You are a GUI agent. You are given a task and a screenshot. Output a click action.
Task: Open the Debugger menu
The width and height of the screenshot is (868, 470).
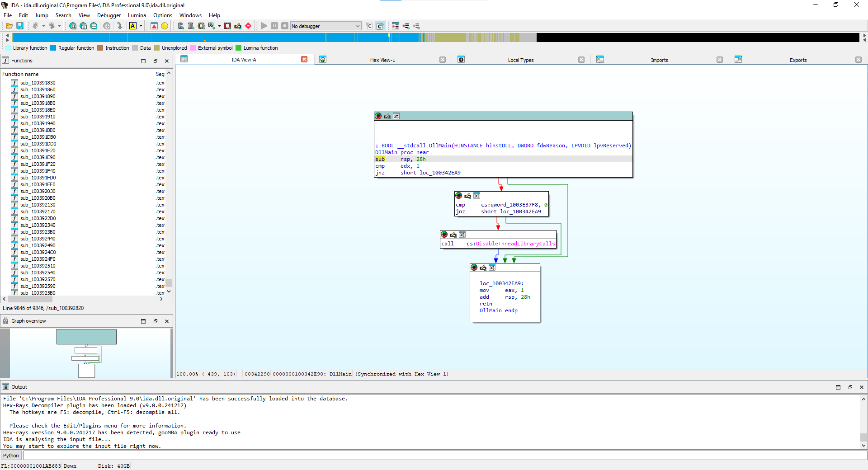[109, 15]
